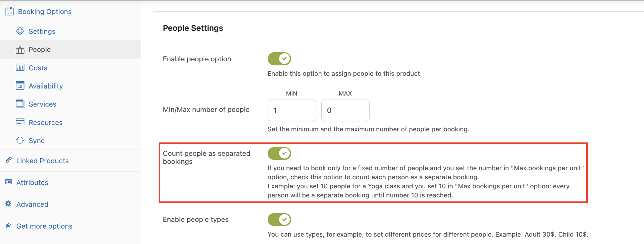Click the Advanced cog icon
This screenshot has height=244, width=644.
(9, 204)
